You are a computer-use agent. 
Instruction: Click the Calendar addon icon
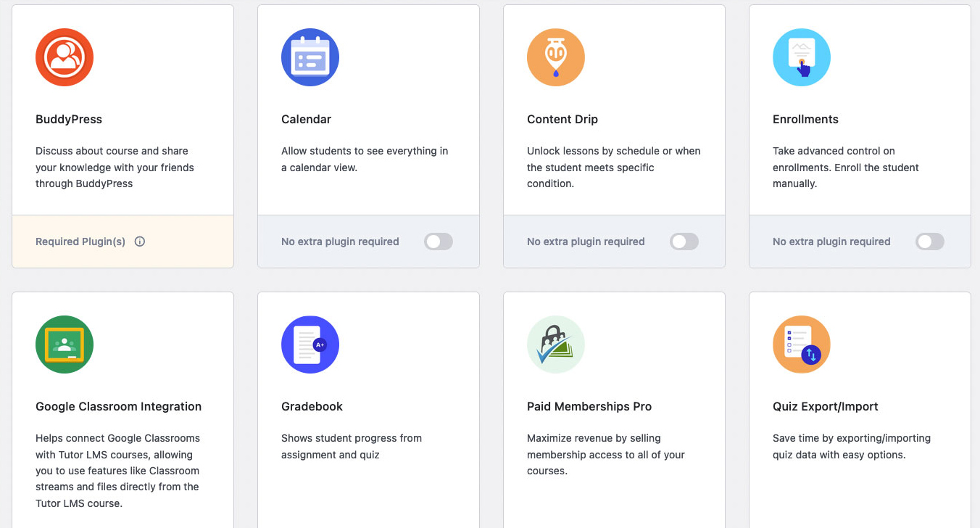pyautogui.click(x=310, y=57)
